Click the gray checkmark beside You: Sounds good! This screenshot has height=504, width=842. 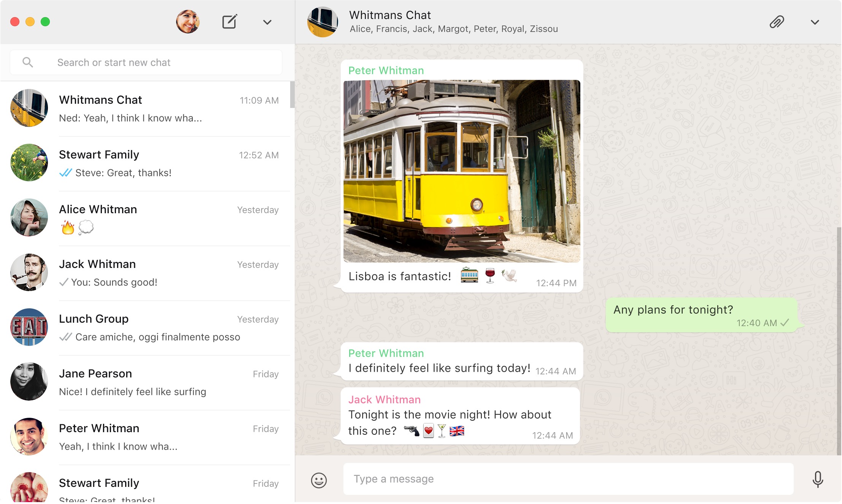(63, 282)
